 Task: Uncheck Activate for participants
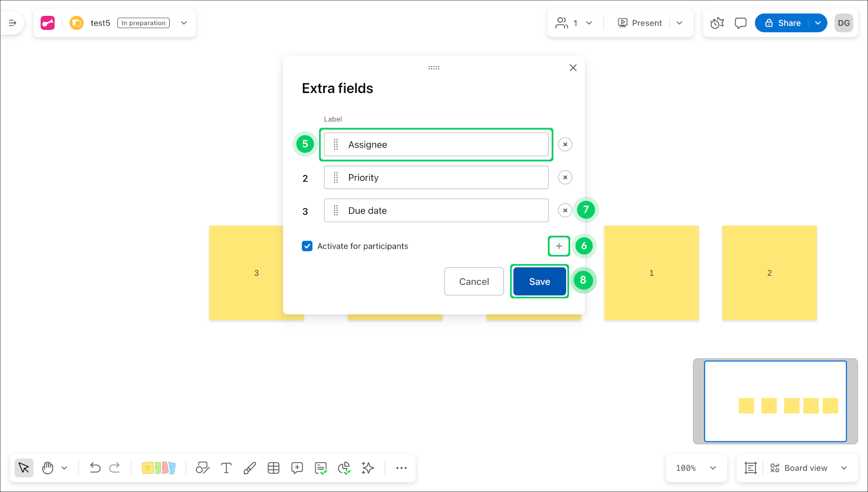coord(307,246)
